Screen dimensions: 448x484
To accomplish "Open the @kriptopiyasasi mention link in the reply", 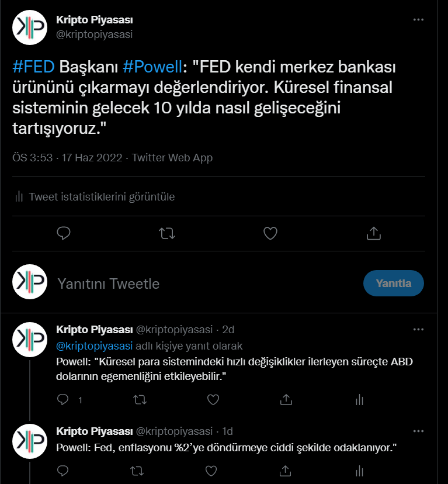I will tap(94, 345).
